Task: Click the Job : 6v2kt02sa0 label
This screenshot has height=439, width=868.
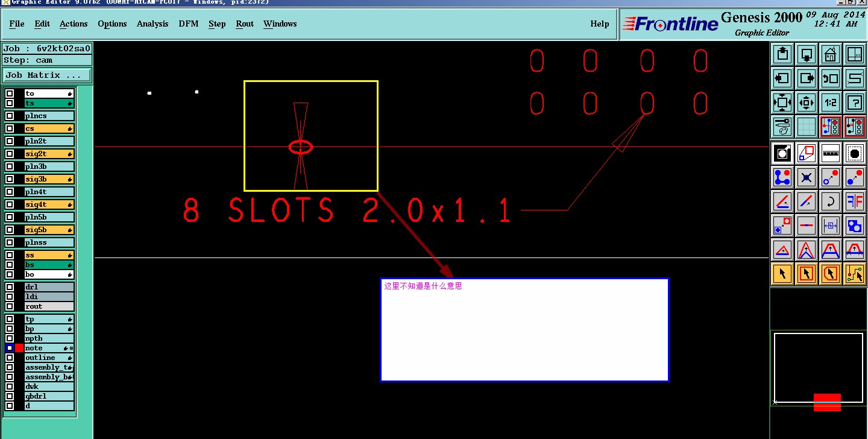Action: (47, 49)
